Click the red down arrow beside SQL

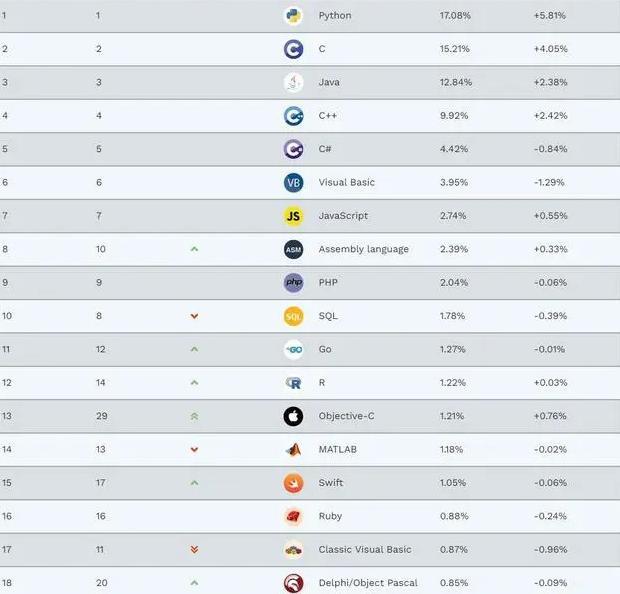click(194, 316)
